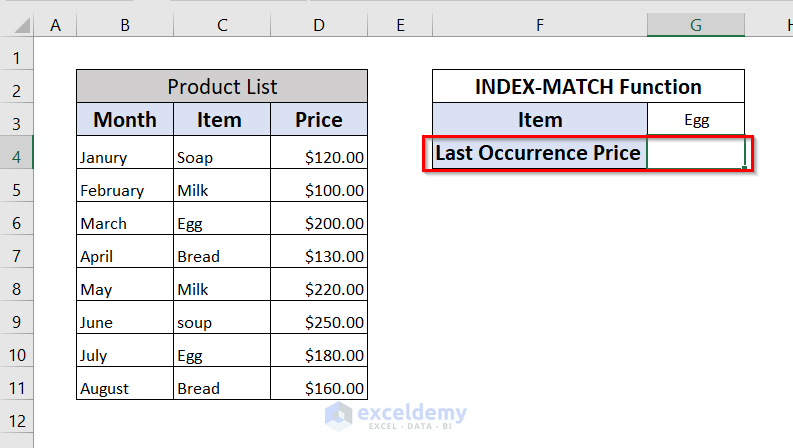The width and height of the screenshot is (793, 448).
Task: Click the Month header cell
Action: 125,120
